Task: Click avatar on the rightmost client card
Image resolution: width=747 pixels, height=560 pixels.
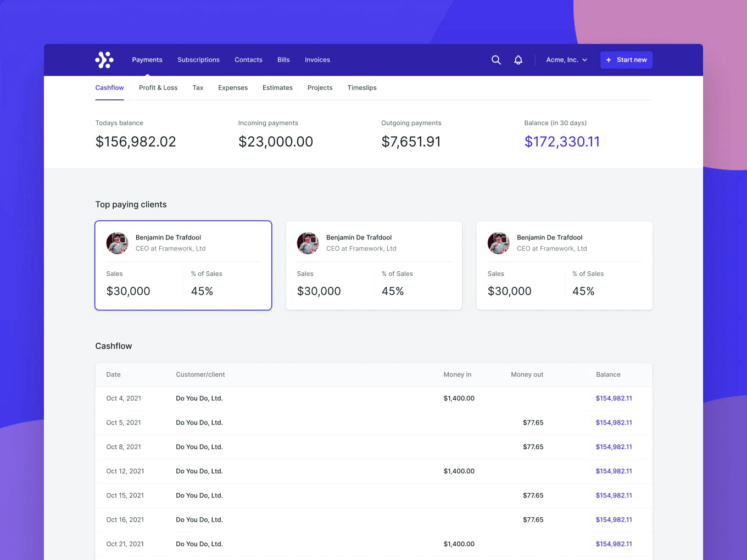Action: [498, 243]
